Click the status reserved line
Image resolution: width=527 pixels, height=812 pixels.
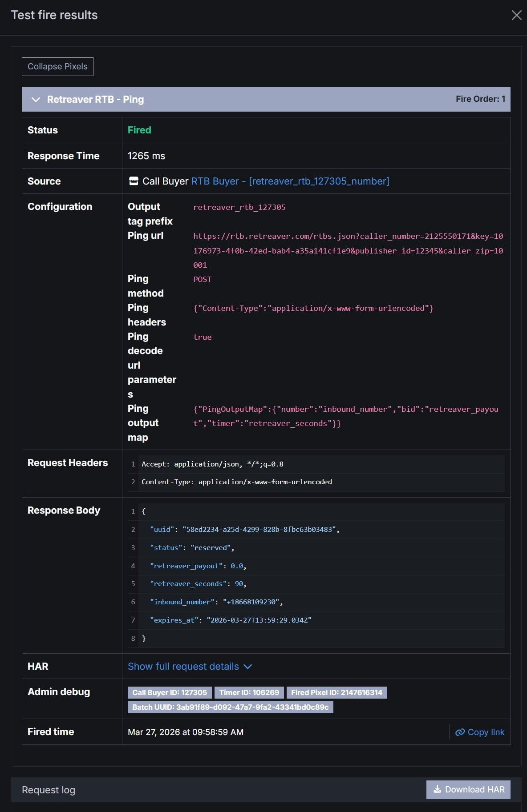tap(192, 548)
